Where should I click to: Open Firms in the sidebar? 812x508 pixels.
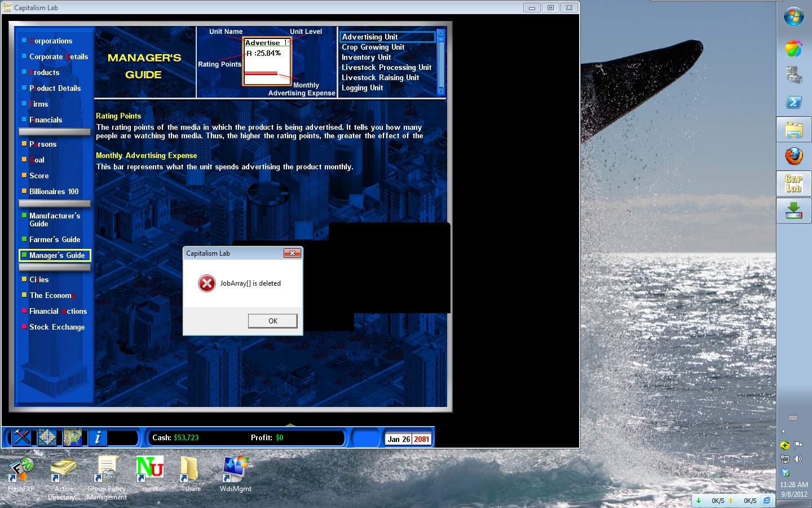point(38,104)
